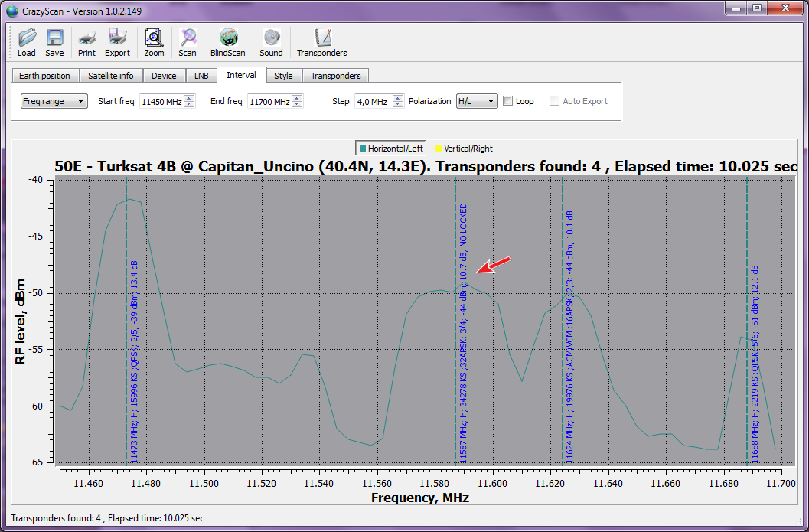The image size is (809, 532).
Task: Toggle the Sound speaker icon
Action: (271, 38)
